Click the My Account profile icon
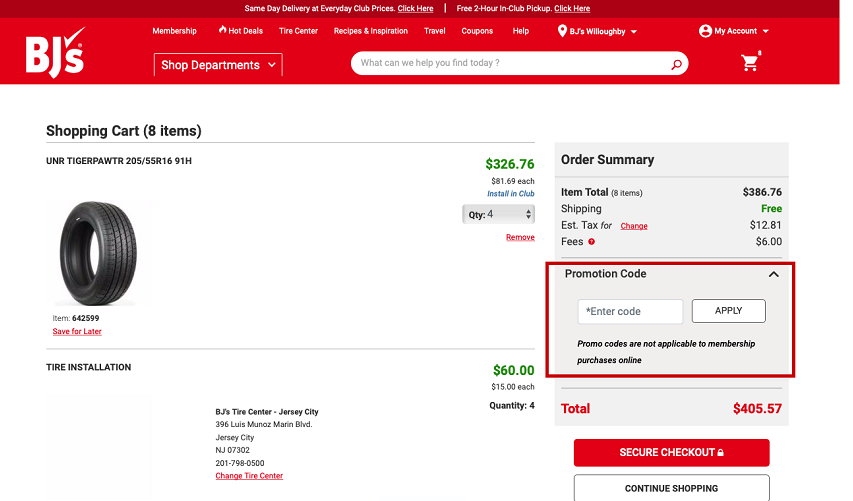The image size is (853, 501). [x=705, y=31]
